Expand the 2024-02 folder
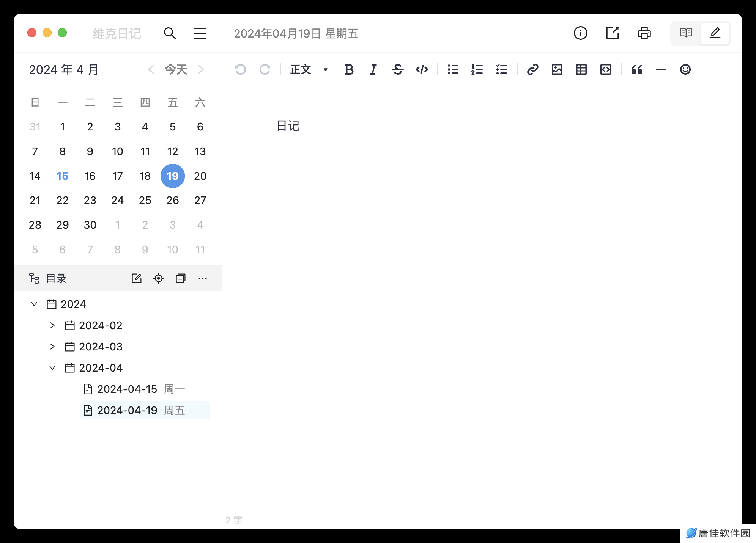This screenshot has height=543, width=756. click(52, 325)
